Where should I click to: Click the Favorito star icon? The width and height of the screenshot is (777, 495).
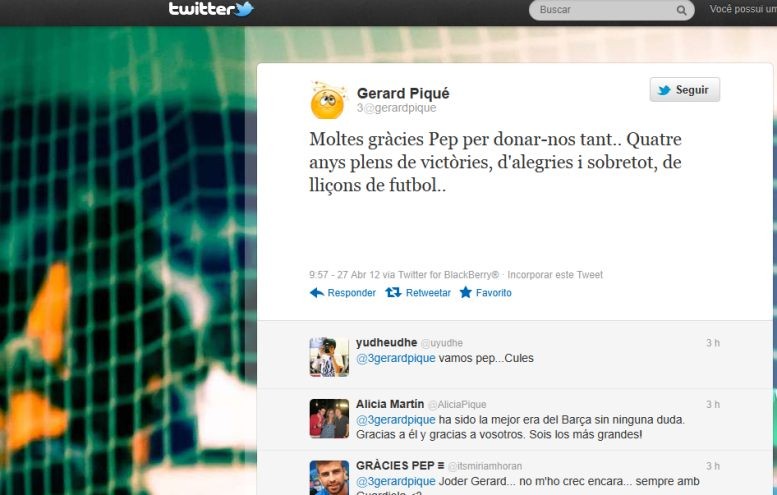pyautogui.click(x=466, y=292)
